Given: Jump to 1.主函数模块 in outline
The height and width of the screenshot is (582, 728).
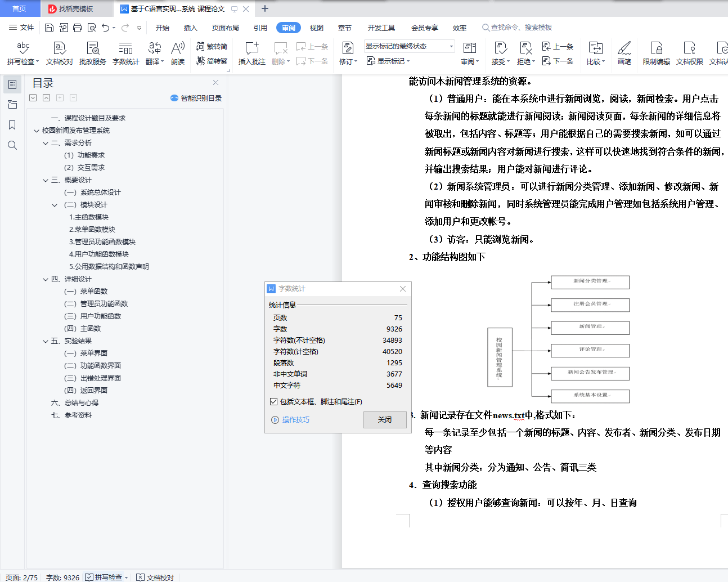Looking at the screenshot, I should [x=89, y=217].
